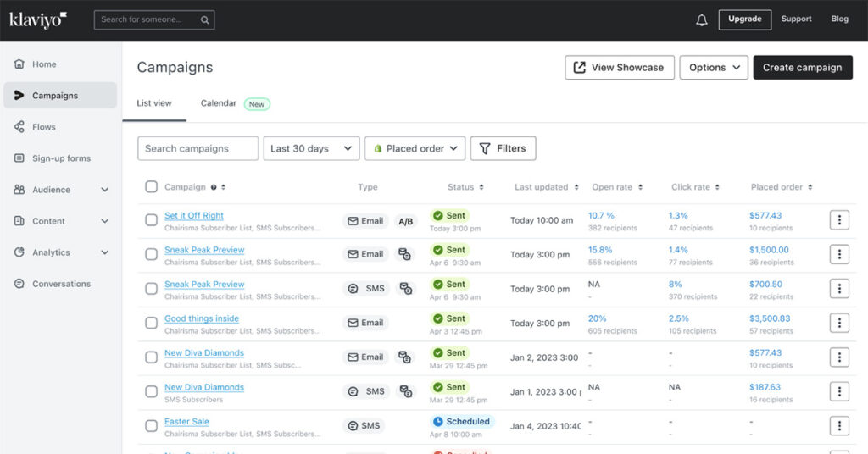868x454 pixels.
Task: Click the Sign-up forms sidebar icon
Action: (19, 158)
